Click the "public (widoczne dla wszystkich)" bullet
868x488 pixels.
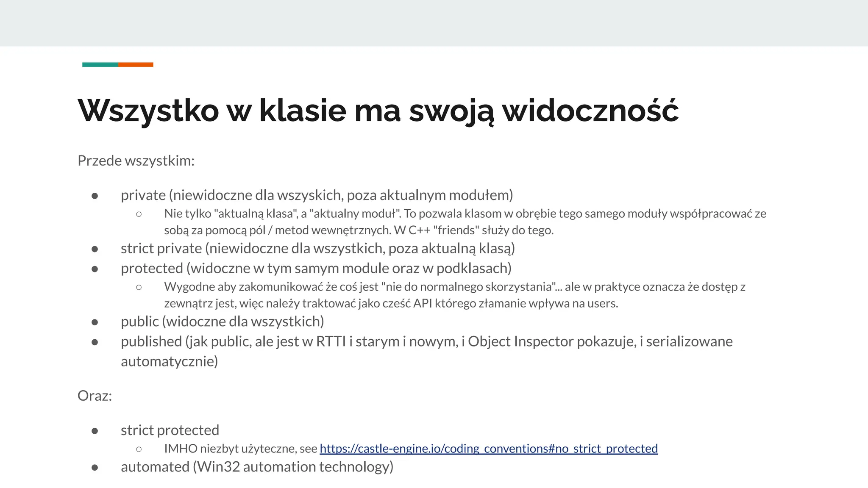pos(223,322)
